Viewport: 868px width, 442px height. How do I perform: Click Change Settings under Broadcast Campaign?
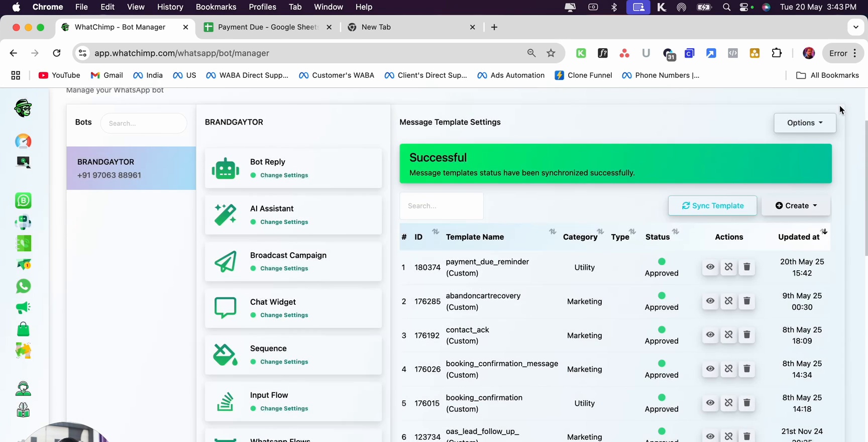tap(284, 269)
